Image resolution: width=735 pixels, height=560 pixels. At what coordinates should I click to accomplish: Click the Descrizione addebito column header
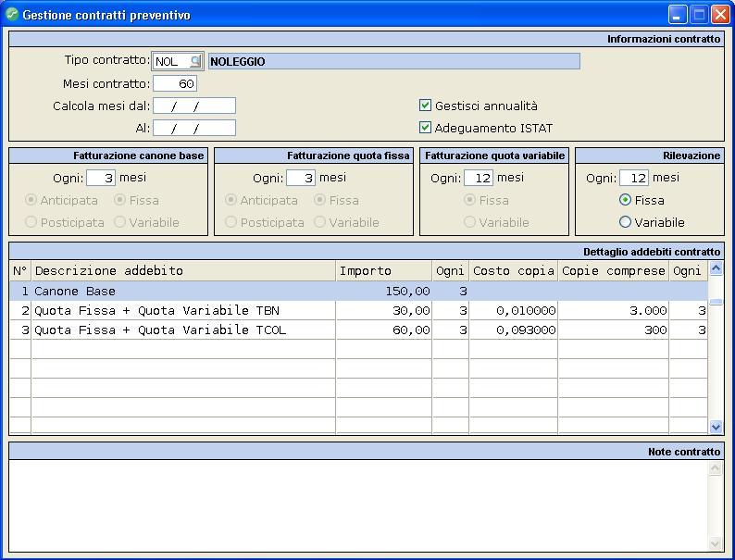tap(183, 271)
